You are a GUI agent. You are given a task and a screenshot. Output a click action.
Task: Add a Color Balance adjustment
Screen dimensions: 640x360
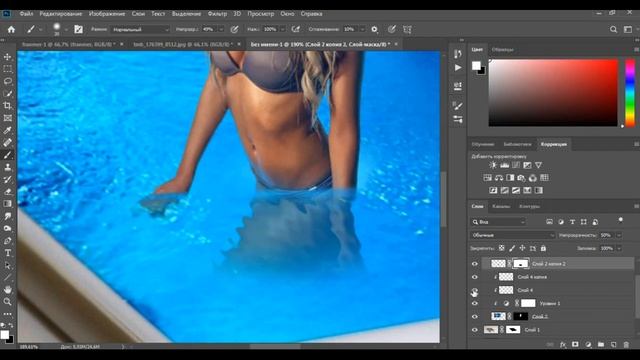499,178
